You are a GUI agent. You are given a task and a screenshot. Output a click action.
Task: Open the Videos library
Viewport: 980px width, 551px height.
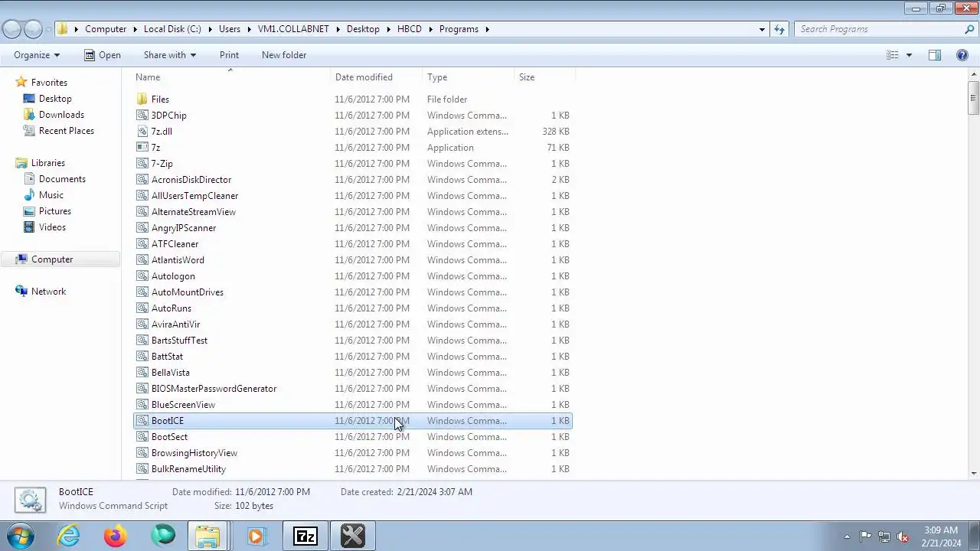point(52,227)
